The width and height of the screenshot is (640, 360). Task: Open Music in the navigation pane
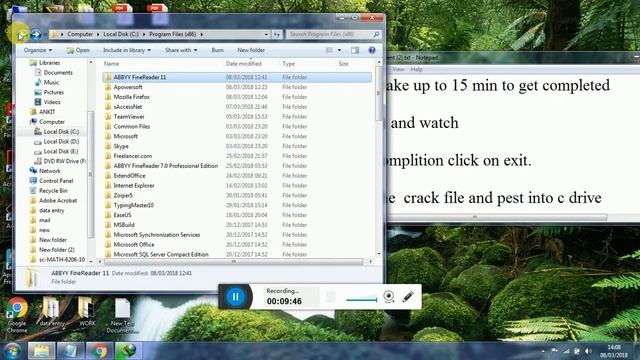[51, 82]
